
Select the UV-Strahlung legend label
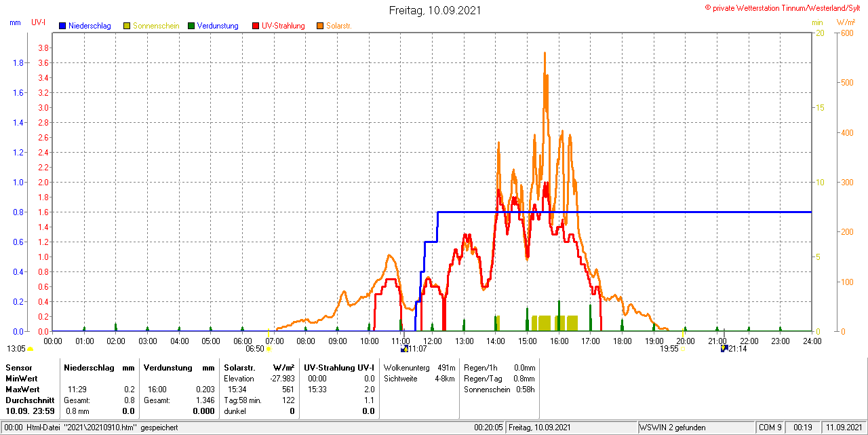point(283,26)
